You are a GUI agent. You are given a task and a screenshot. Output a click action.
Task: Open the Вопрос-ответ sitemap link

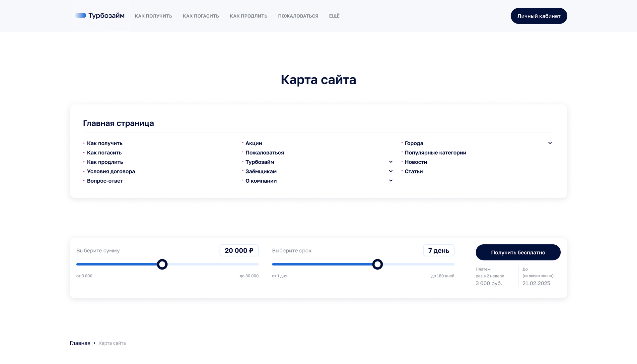point(105,181)
